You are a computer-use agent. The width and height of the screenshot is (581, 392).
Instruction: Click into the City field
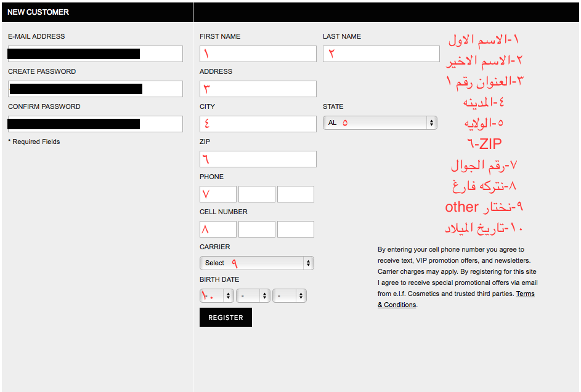point(258,124)
